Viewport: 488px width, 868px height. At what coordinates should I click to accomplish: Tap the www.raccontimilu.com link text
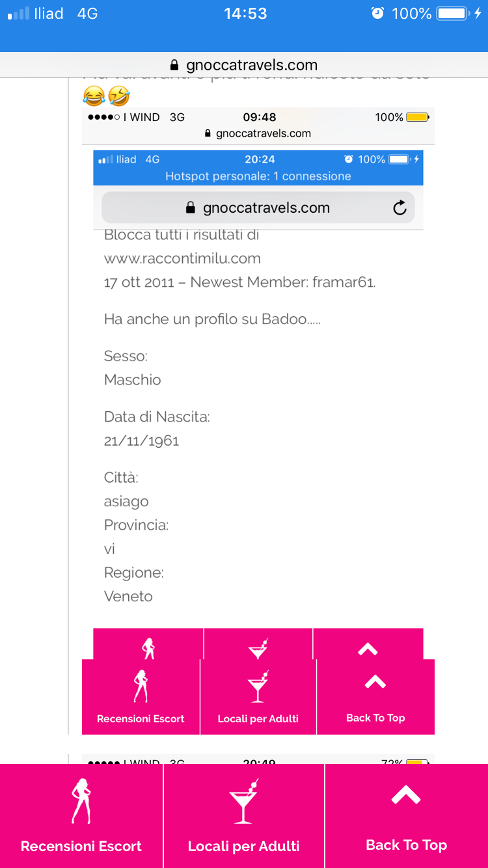182,258
